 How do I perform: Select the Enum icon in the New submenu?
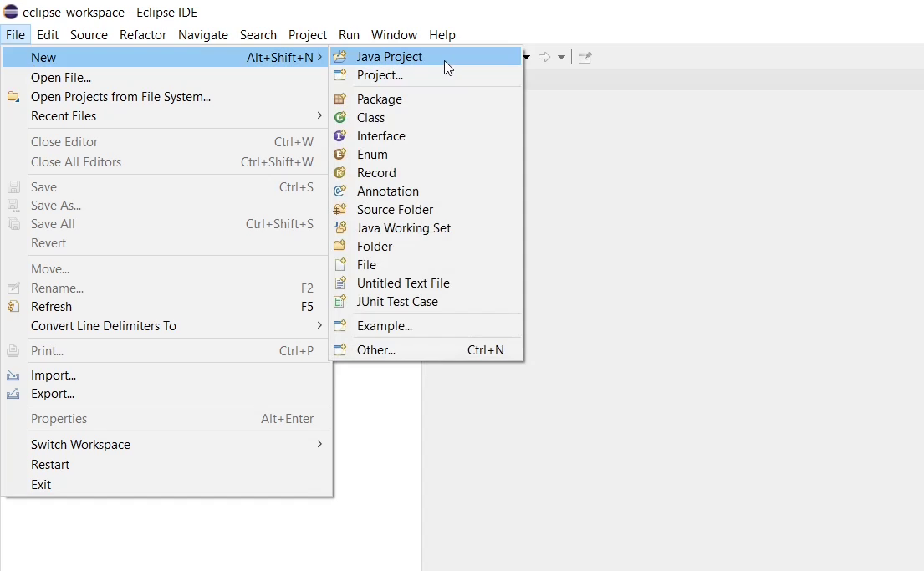tap(340, 154)
